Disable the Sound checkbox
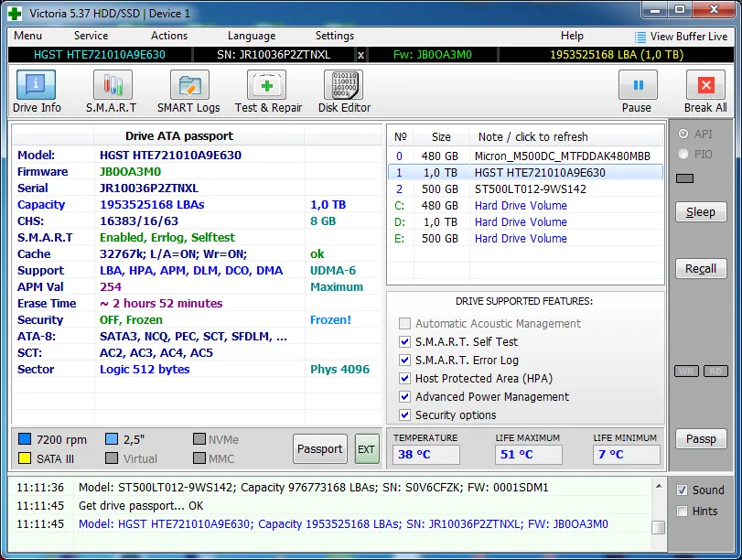 click(682, 490)
